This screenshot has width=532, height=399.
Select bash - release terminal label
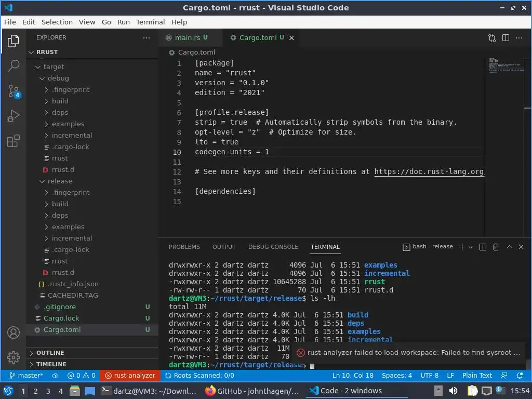[428, 247]
